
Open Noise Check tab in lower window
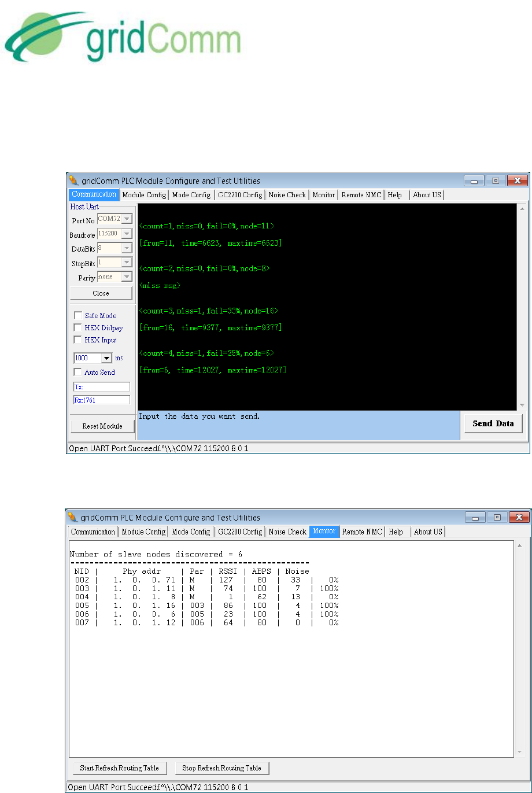(x=287, y=532)
